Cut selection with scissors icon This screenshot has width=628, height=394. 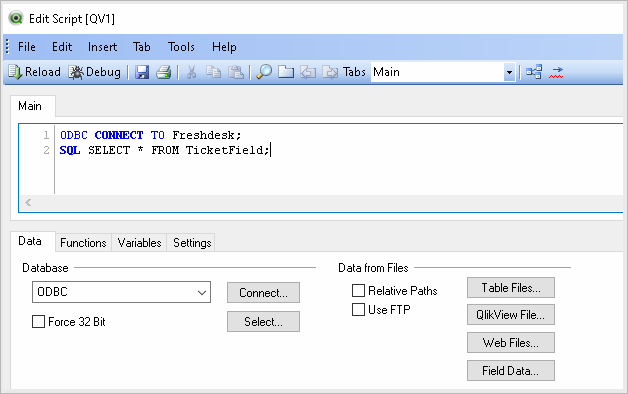click(191, 72)
